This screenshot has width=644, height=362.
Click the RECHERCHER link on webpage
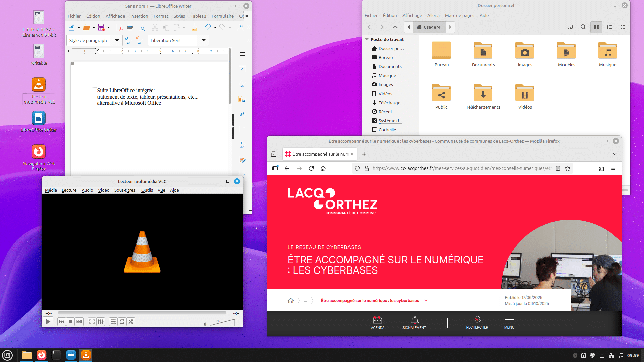pos(477,322)
